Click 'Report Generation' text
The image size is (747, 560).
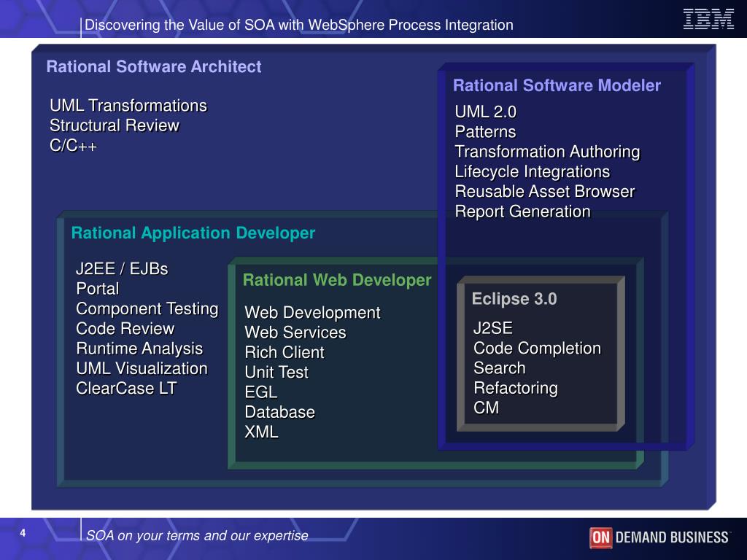click(x=522, y=211)
